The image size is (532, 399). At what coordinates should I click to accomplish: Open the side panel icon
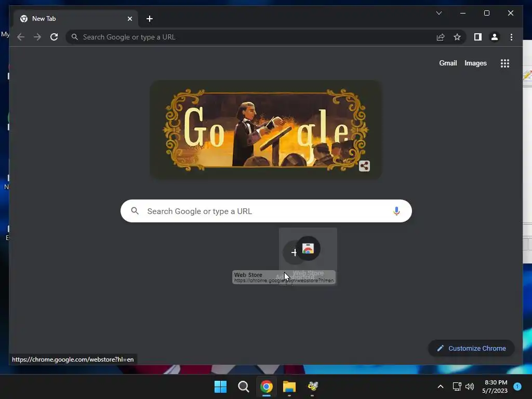coord(478,37)
